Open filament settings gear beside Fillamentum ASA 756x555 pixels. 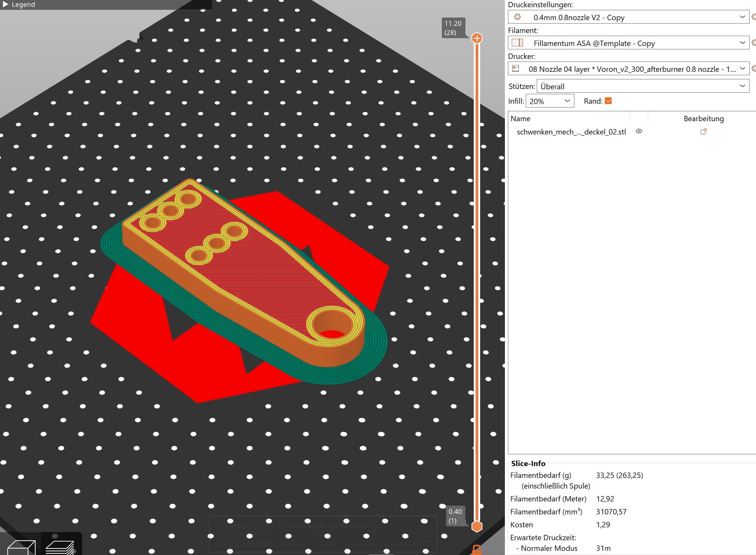tap(753, 43)
